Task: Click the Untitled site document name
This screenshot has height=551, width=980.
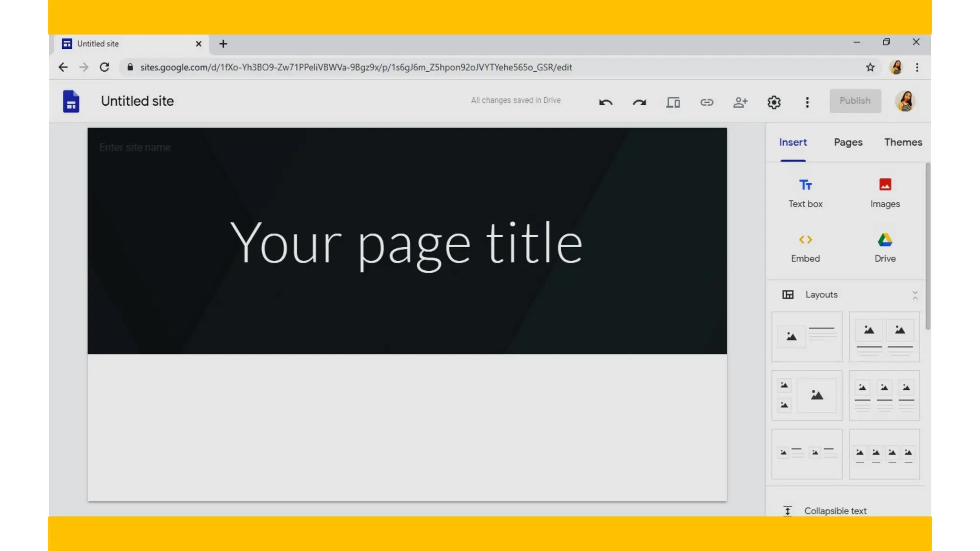Action: [137, 101]
